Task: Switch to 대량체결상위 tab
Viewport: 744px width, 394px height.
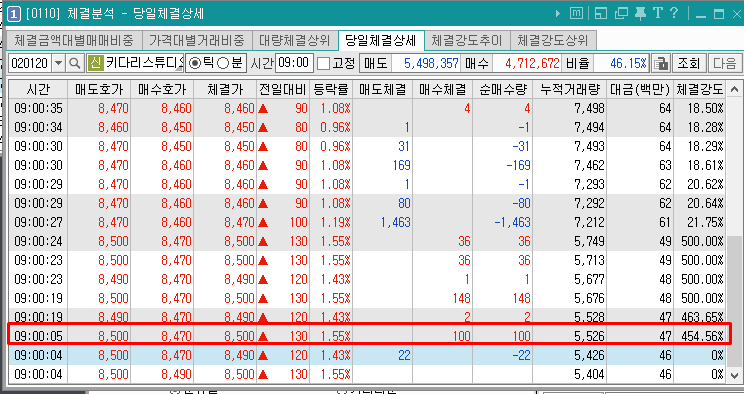Action: [295, 40]
